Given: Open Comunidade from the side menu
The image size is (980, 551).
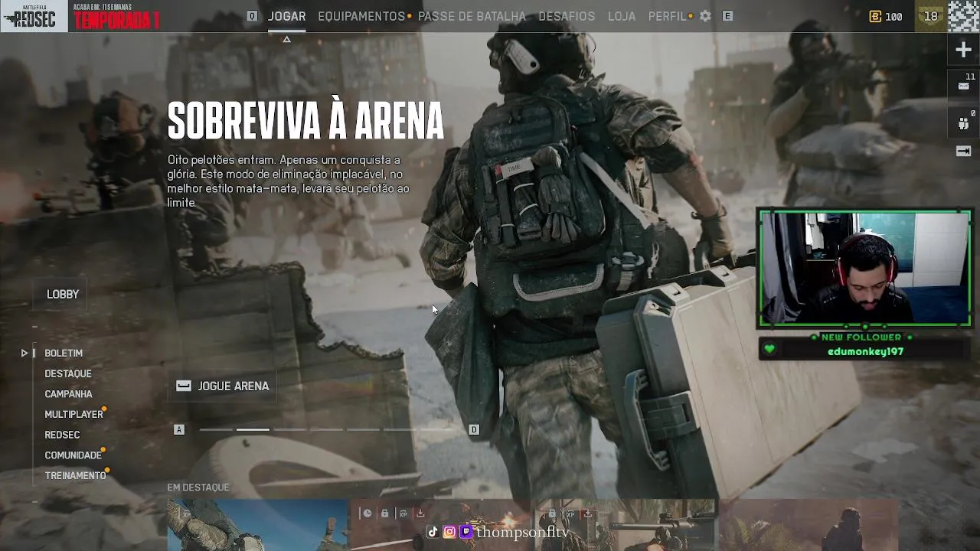Looking at the screenshot, I should [73, 455].
